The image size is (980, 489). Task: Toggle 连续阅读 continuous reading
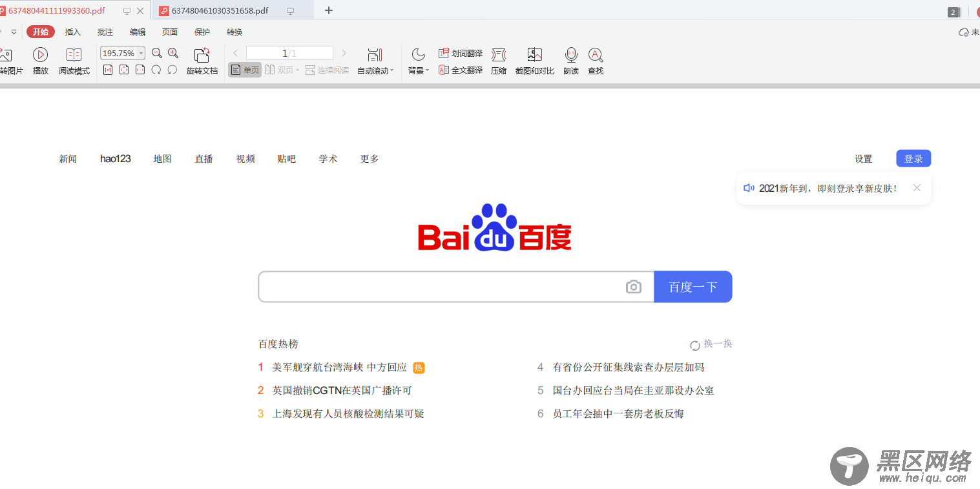(327, 70)
